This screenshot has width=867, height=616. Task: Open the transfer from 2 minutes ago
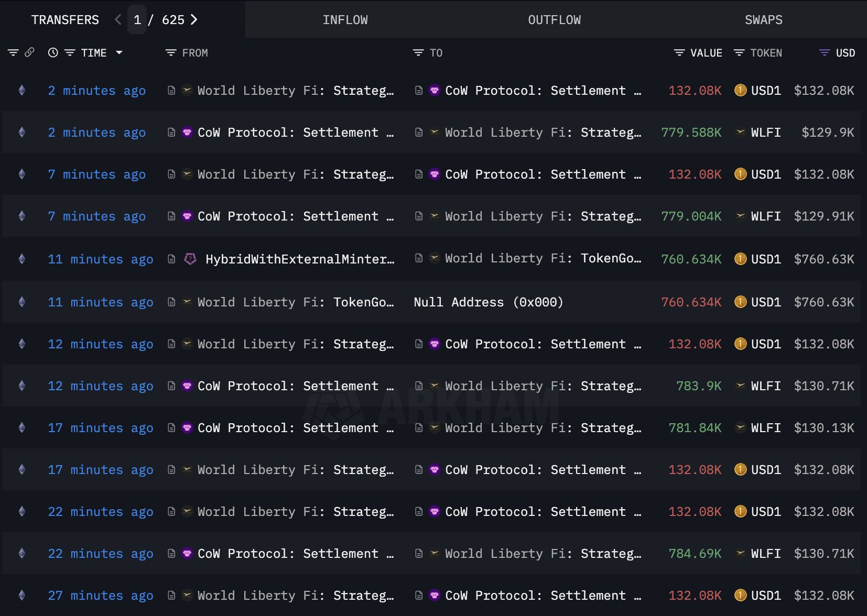[97, 90]
